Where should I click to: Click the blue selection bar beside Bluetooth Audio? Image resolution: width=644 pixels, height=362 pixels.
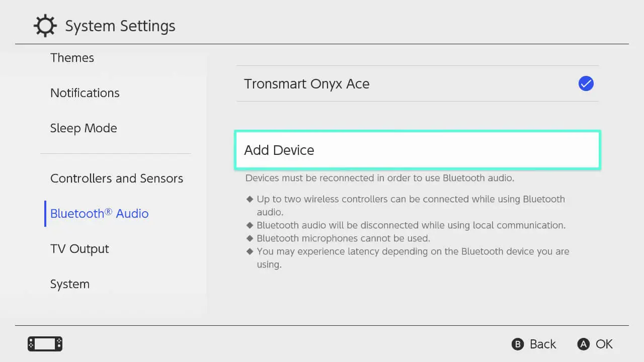pos(45,214)
